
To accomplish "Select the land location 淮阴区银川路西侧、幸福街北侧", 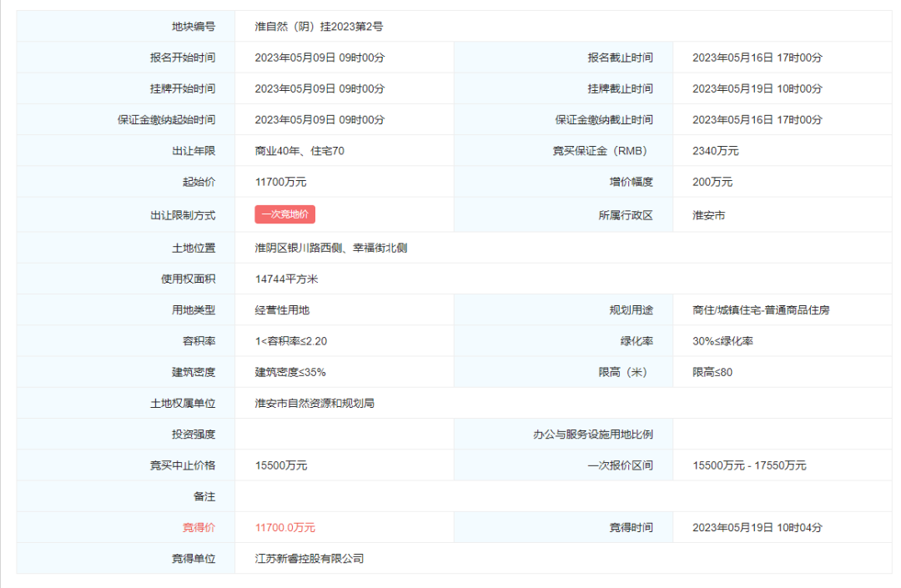I will 330,248.
